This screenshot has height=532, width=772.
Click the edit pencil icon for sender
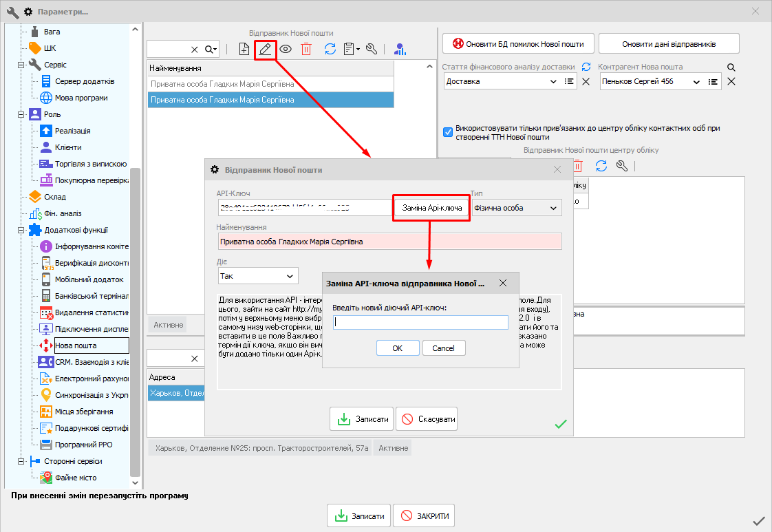click(265, 49)
